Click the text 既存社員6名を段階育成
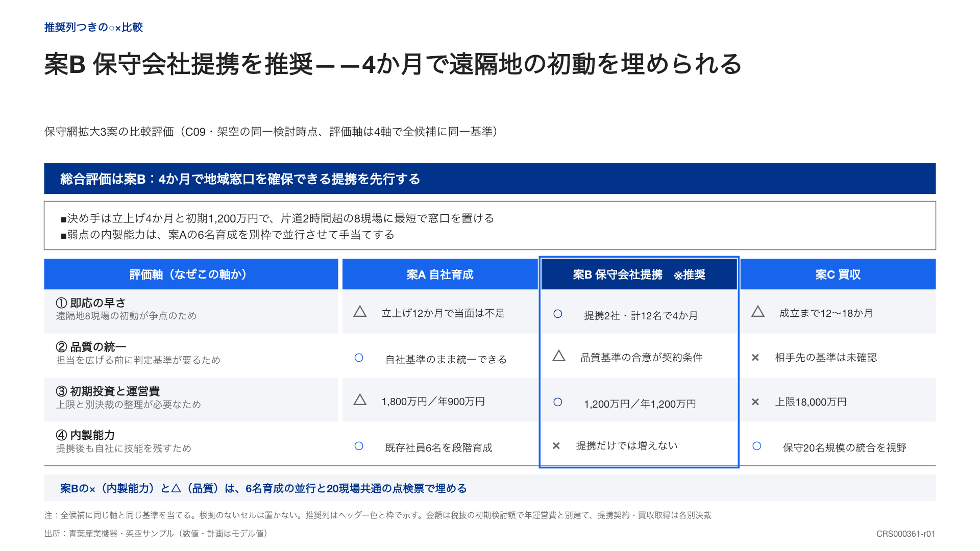Viewport: 980px width, 551px height. tap(439, 448)
